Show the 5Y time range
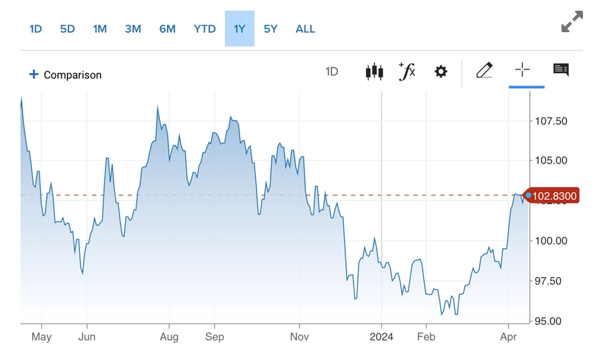 [270, 29]
